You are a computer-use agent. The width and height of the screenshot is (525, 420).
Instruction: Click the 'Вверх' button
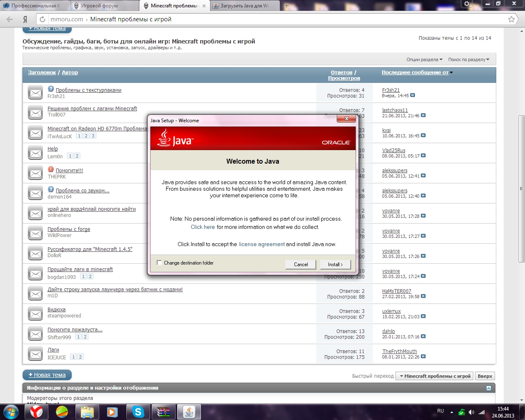click(x=485, y=376)
